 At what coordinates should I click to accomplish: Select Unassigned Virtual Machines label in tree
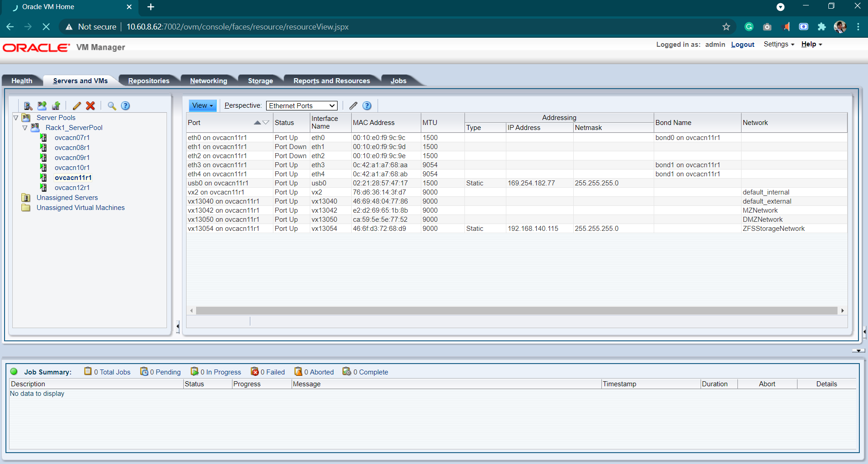click(81, 208)
